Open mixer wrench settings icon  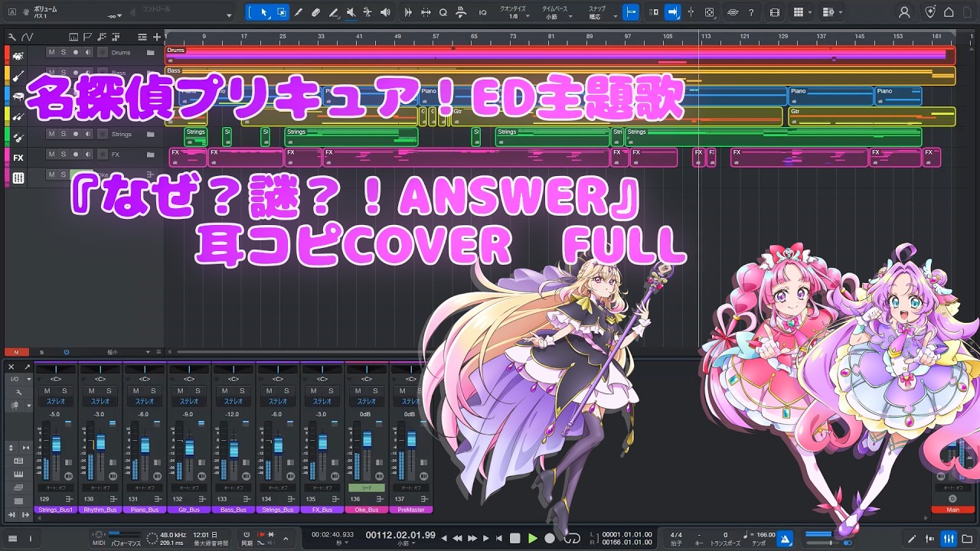click(x=18, y=391)
